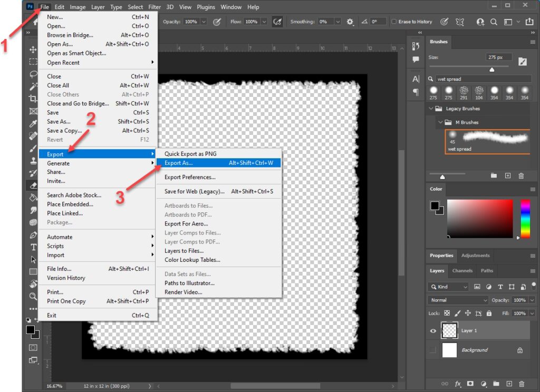The width and height of the screenshot is (540, 392).
Task: Open the Normal blend mode dropdown
Action: click(x=459, y=300)
